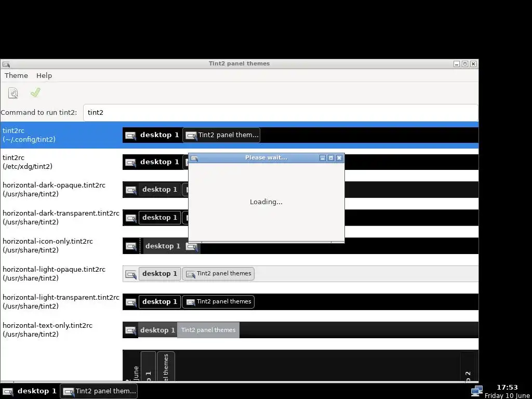The width and height of the screenshot is (532, 399).
Task: Click Tint2 panel them... taskbar button
Action: point(99,391)
